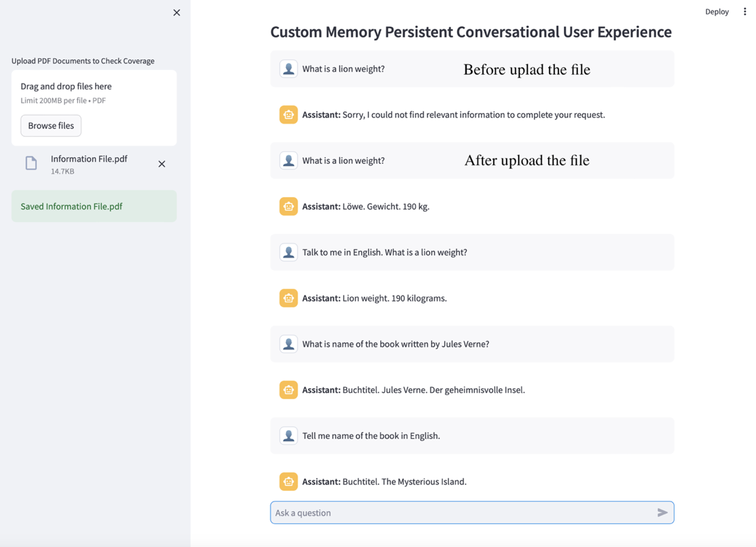Click robot icon beside Mysterious Island reply
The image size is (756, 547).
point(289,481)
